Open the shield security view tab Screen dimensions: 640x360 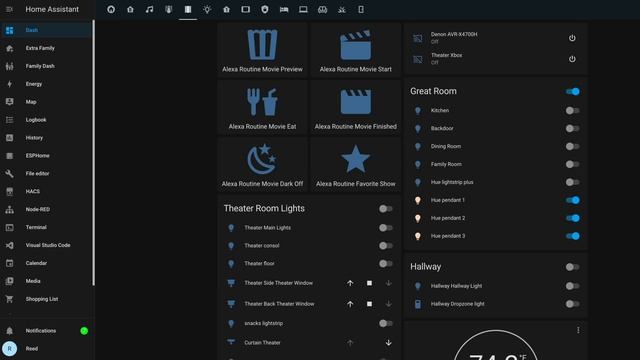coord(264,9)
